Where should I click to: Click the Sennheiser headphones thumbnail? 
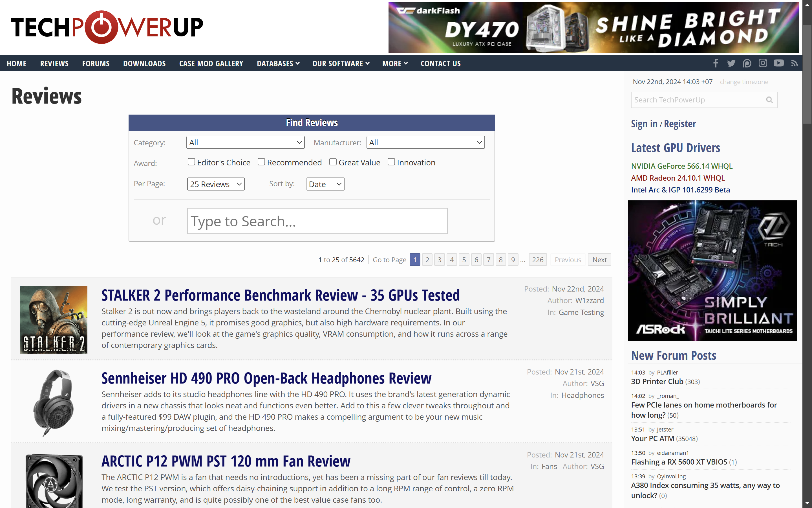click(x=53, y=402)
